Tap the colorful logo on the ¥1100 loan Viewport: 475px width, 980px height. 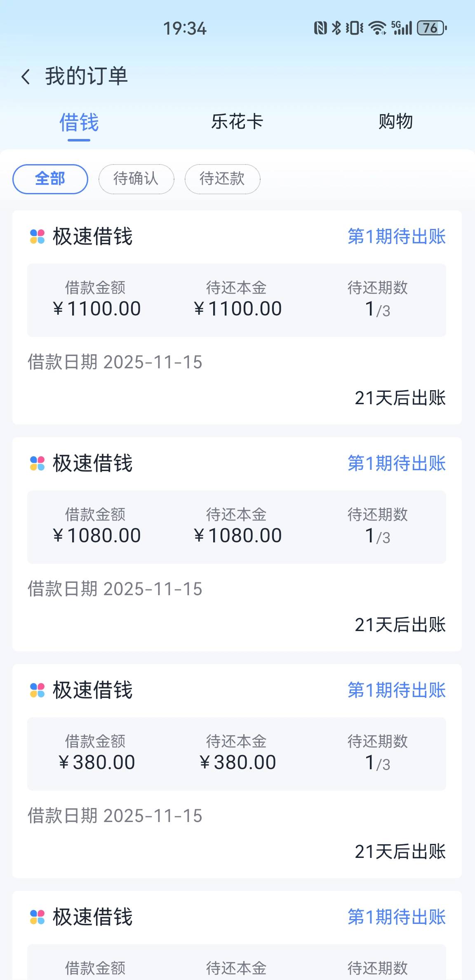click(x=37, y=237)
